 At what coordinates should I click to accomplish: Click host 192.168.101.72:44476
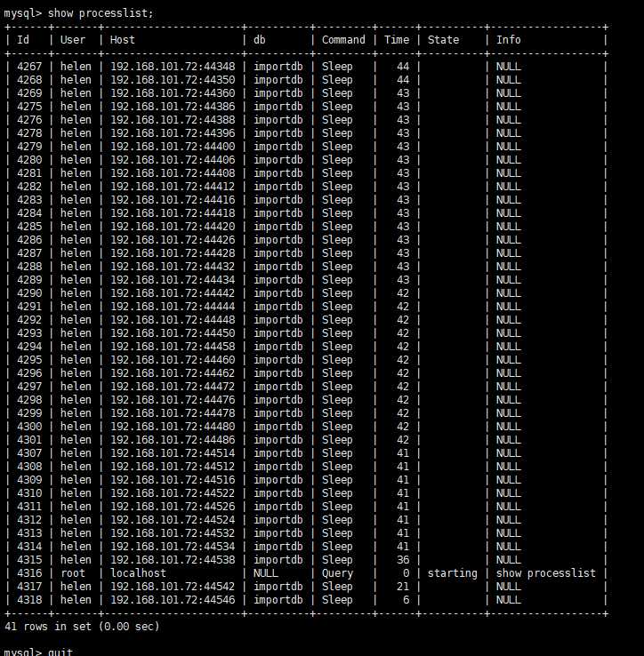tap(173, 400)
